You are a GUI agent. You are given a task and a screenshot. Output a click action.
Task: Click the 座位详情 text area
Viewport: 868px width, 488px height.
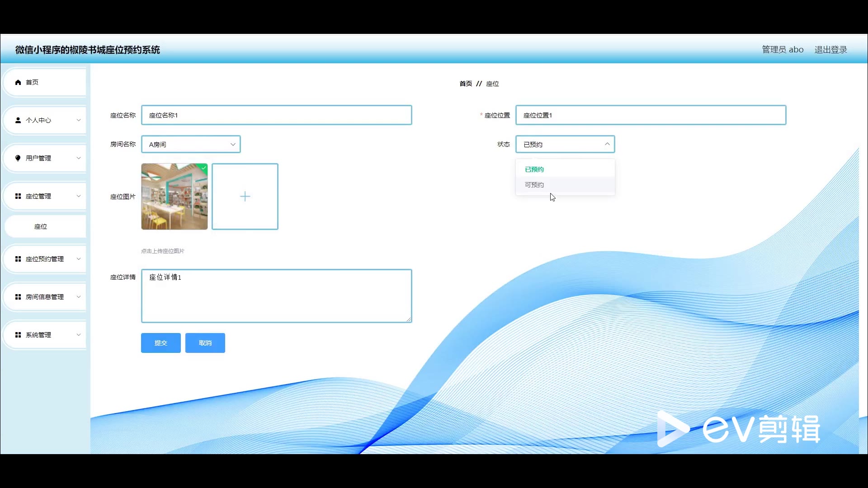pos(277,296)
